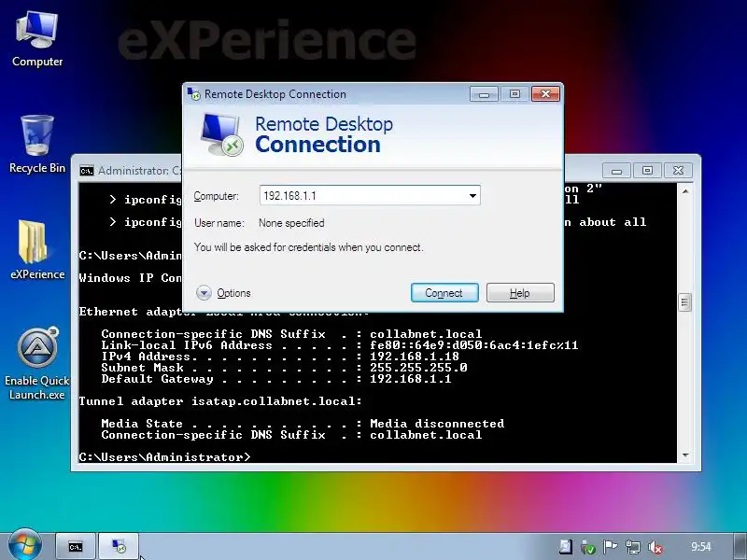
Task: Click the Help button
Action: point(520,293)
